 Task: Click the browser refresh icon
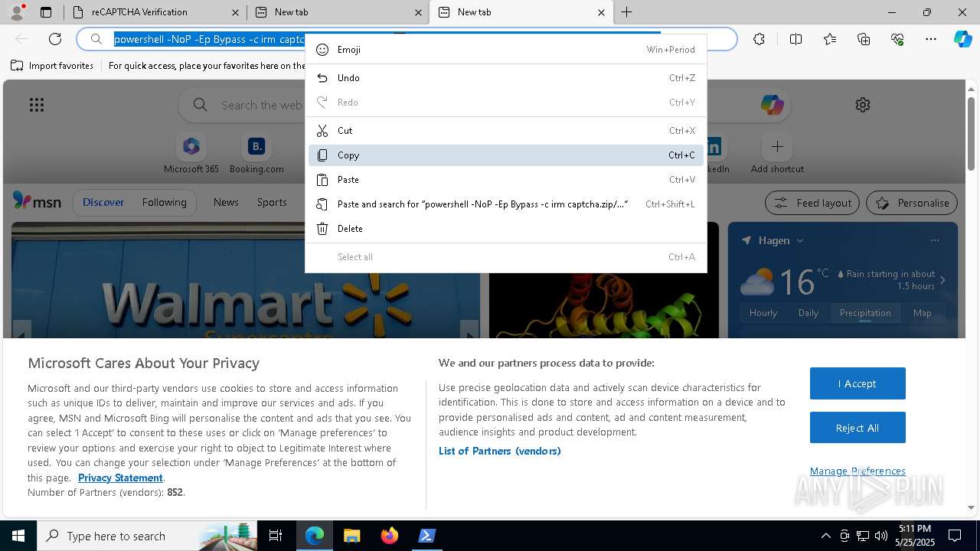[55, 39]
